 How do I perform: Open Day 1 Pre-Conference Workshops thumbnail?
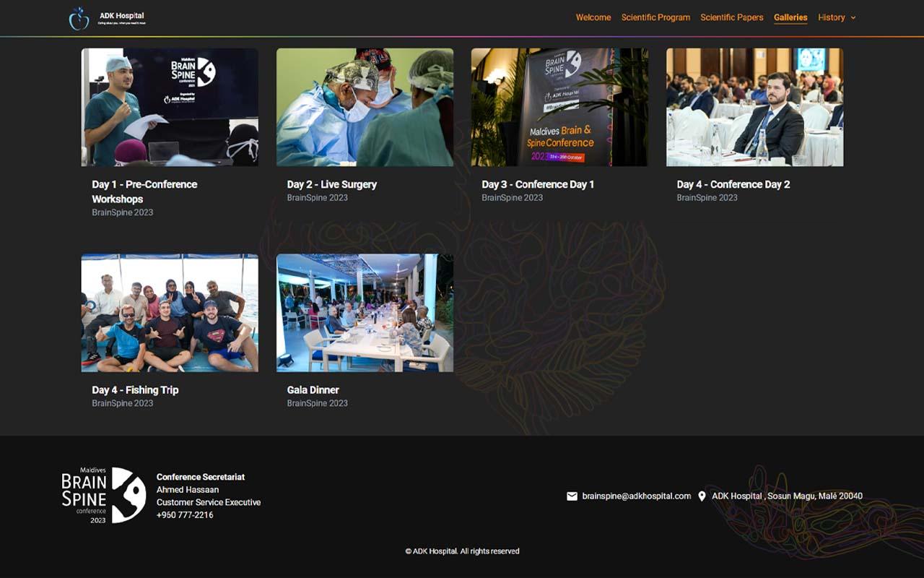(170, 108)
